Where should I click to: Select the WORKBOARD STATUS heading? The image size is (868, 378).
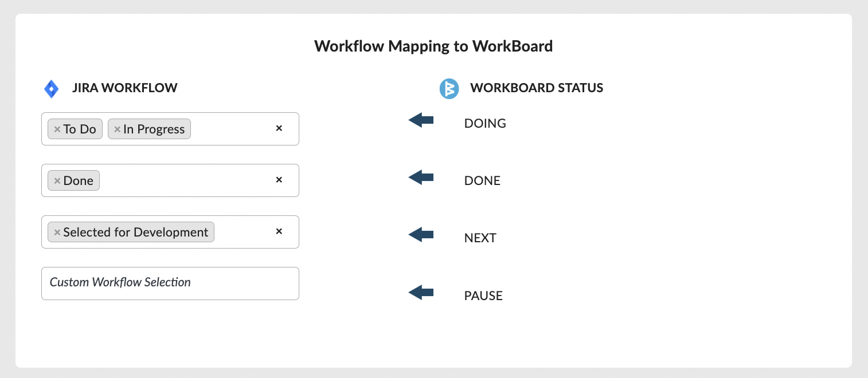pyautogui.click(x=537, y=88)
